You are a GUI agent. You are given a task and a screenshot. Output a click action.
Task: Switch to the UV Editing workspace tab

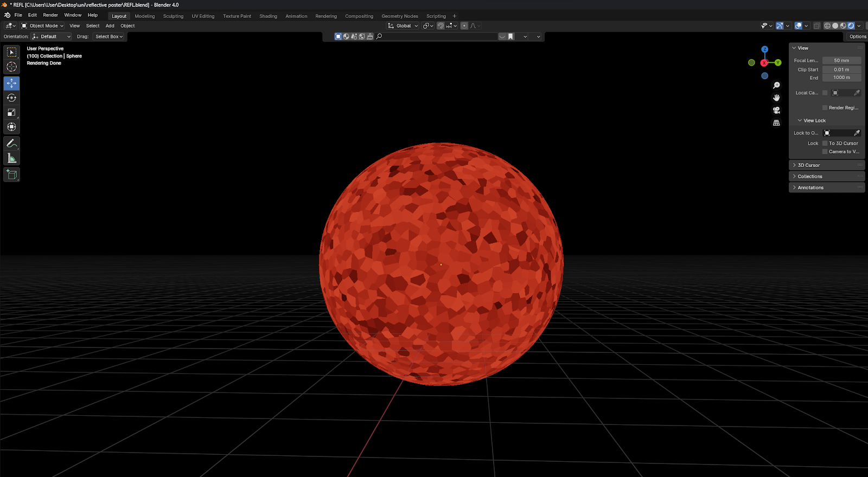point(203,16)
